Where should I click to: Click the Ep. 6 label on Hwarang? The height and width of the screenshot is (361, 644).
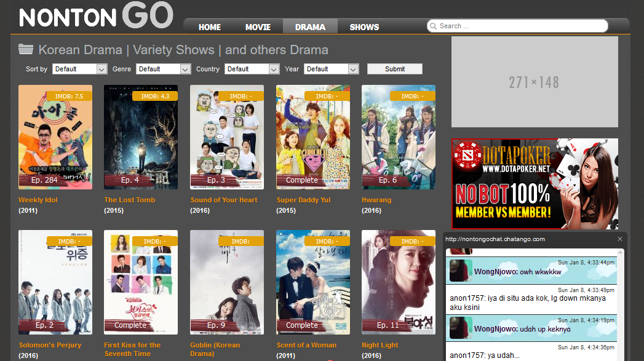388,180
